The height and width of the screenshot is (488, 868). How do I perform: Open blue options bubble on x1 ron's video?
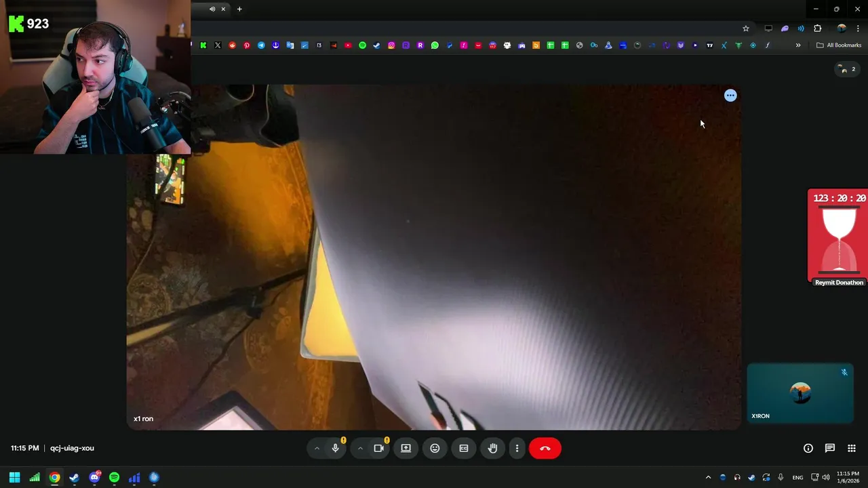730,96
